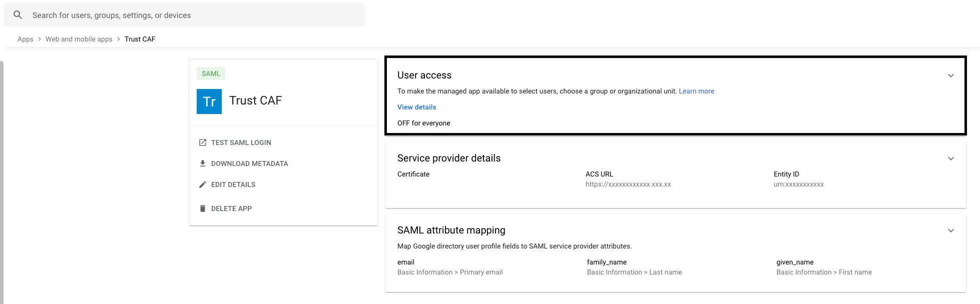Click the vertical scrollbar along the window's left edge
980x304 pixels.
click(x=2, y=182)
